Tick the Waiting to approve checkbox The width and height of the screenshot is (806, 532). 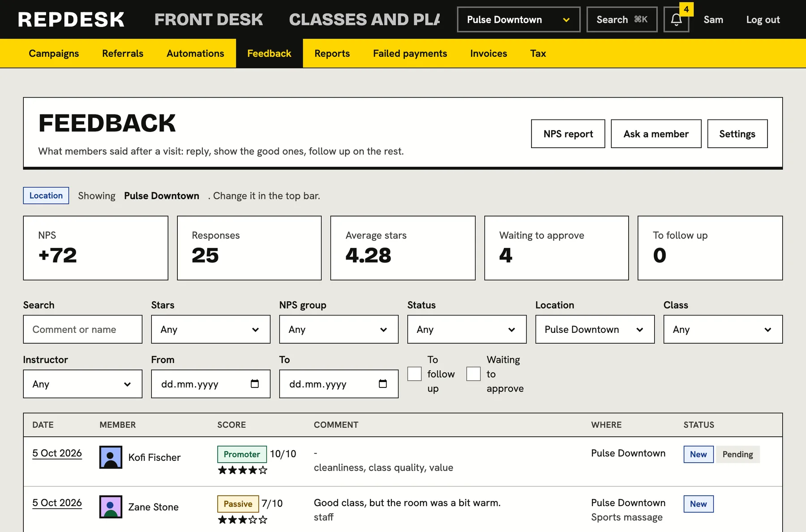pyautogui.click(x=473, y=374)
